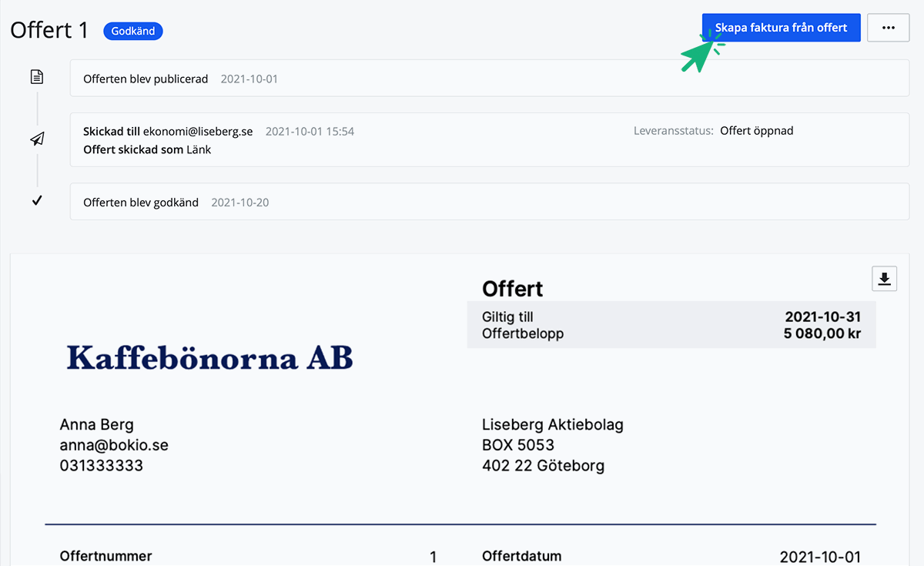Click the anna@bokio.se email address

[x=114, y=445]
